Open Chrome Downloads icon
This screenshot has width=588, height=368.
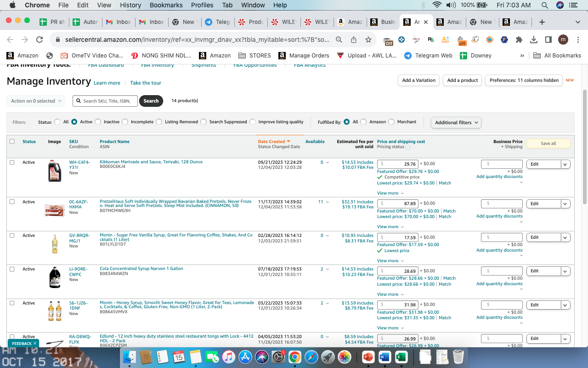pyautogui.click(x=534, y=40)
